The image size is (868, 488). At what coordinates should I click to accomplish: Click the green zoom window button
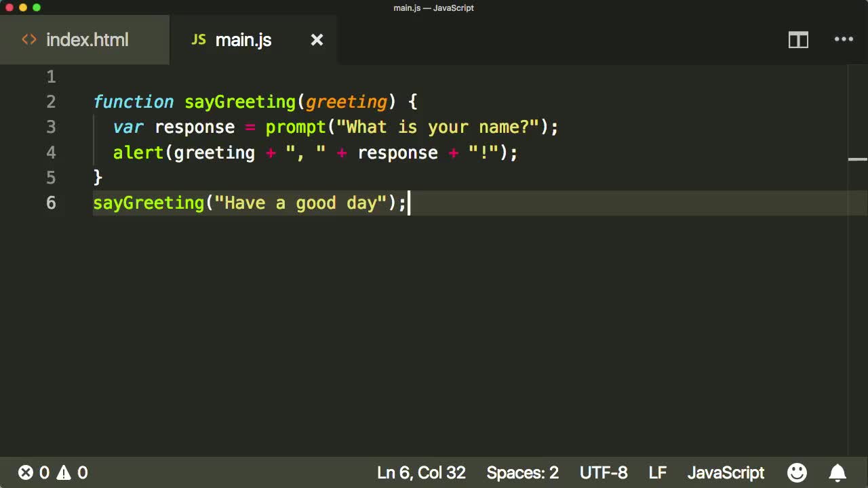click(x=37, y=7)
